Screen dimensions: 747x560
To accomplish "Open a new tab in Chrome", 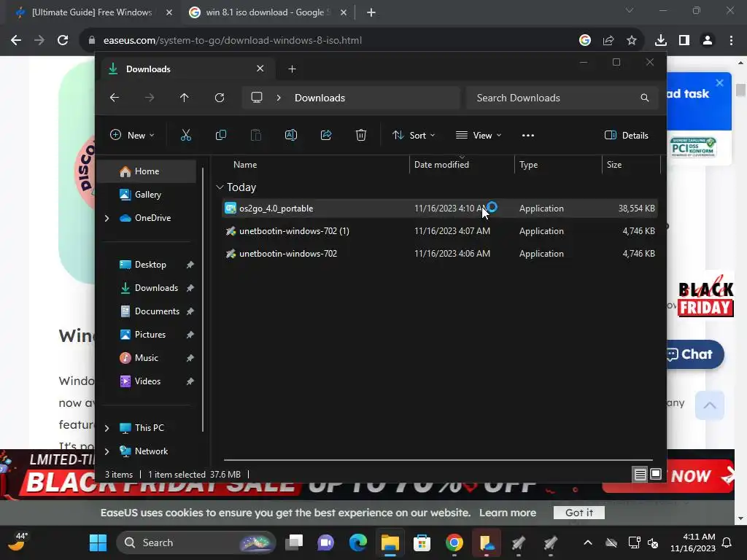I will click(371, 12).
